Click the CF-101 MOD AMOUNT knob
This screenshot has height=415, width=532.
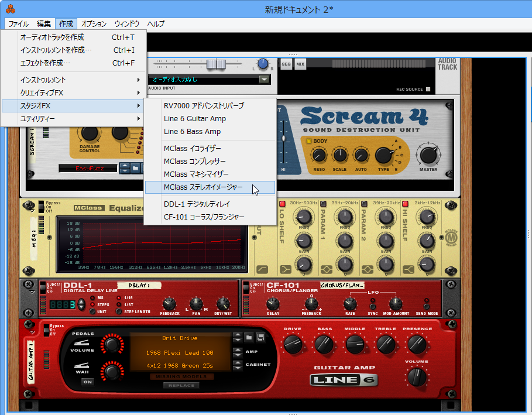(x=396, y=304)
